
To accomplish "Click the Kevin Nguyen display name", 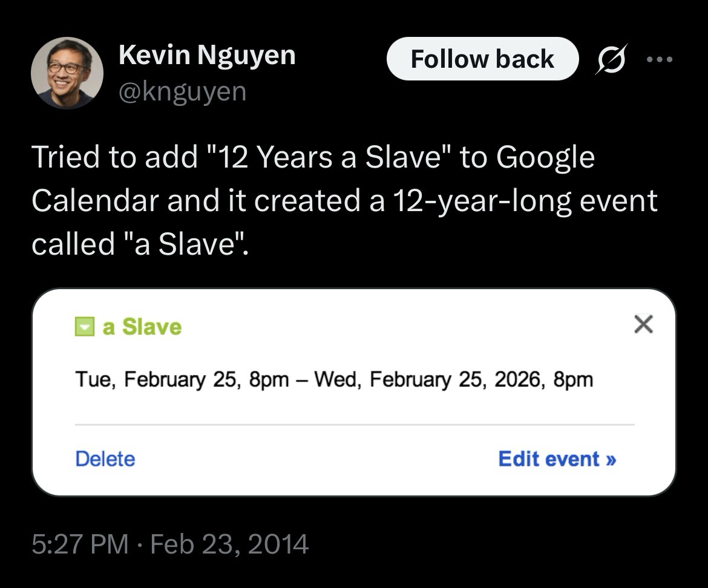I will [x=207, y=56].
